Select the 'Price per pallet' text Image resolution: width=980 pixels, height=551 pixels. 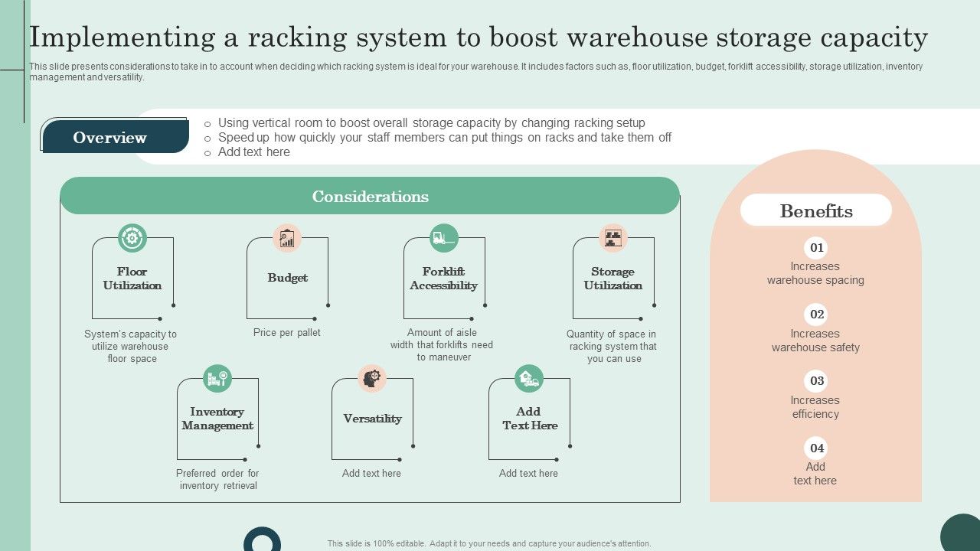(x=287, y=333)
